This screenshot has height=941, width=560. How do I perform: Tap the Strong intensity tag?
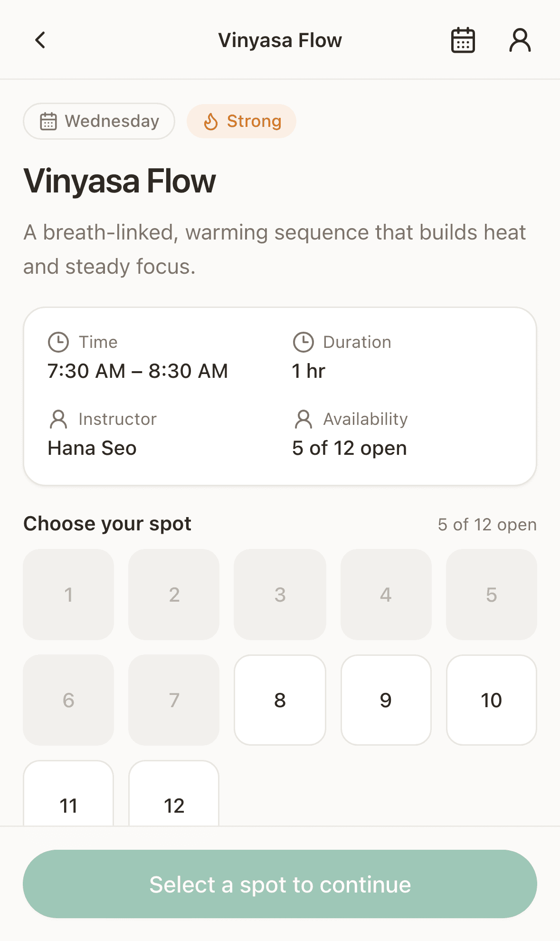pos(241,121)
